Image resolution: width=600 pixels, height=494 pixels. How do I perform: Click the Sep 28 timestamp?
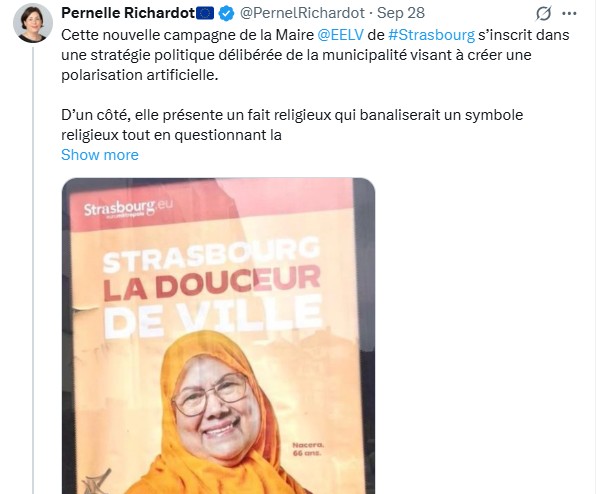pyautogui.click(x=401, y=13)
